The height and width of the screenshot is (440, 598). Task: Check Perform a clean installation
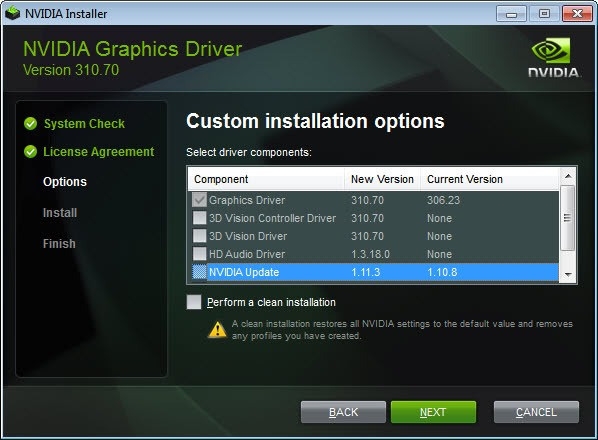[194, 302]
